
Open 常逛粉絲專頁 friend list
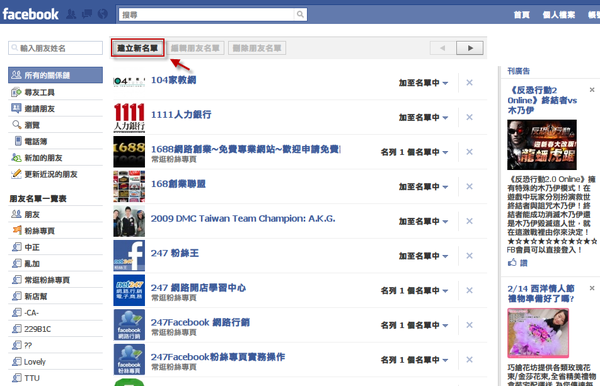[x=55, y=280]
